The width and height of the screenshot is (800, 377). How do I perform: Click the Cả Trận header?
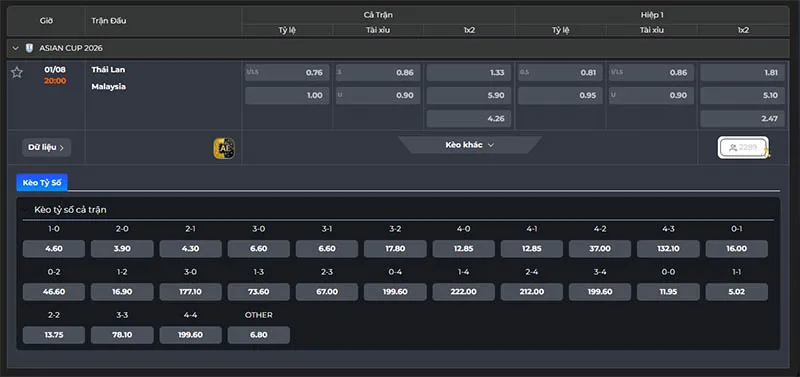click(x=378, y=15)
